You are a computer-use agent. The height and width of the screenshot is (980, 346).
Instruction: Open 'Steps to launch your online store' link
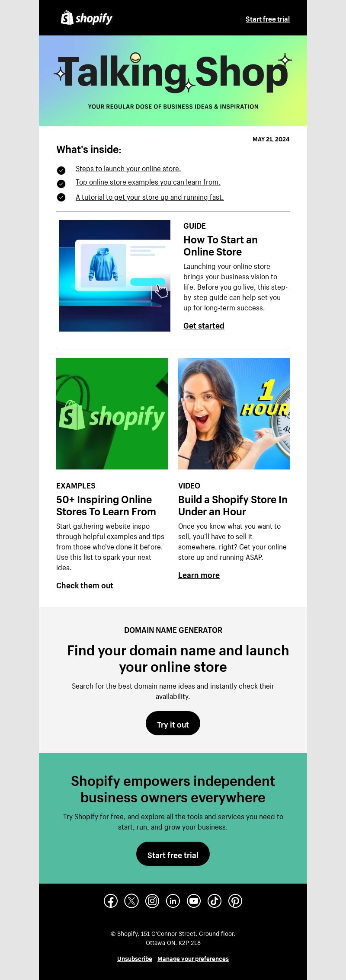128,169
